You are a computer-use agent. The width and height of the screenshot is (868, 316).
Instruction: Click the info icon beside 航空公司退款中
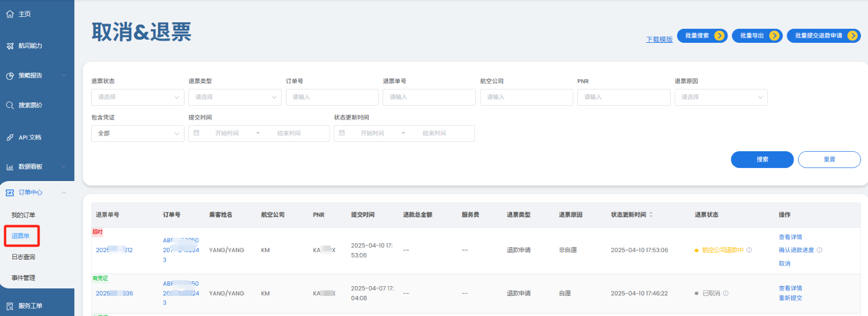749,250
